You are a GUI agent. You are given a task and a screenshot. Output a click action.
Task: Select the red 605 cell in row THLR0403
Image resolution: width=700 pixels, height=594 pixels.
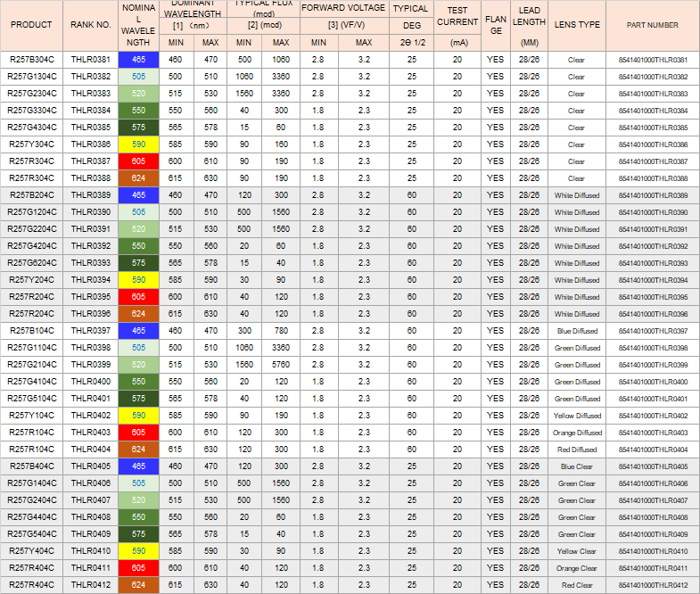(x=138, y=433)
